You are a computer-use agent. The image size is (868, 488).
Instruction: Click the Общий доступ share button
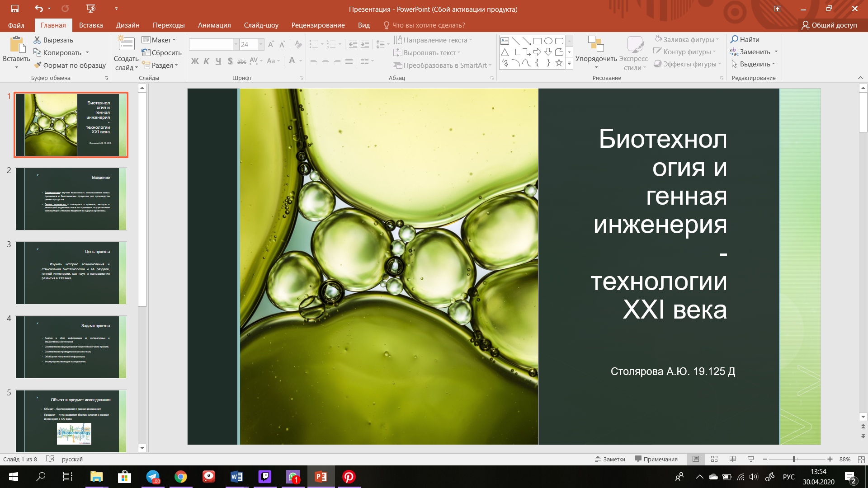[x=829, y=25]
